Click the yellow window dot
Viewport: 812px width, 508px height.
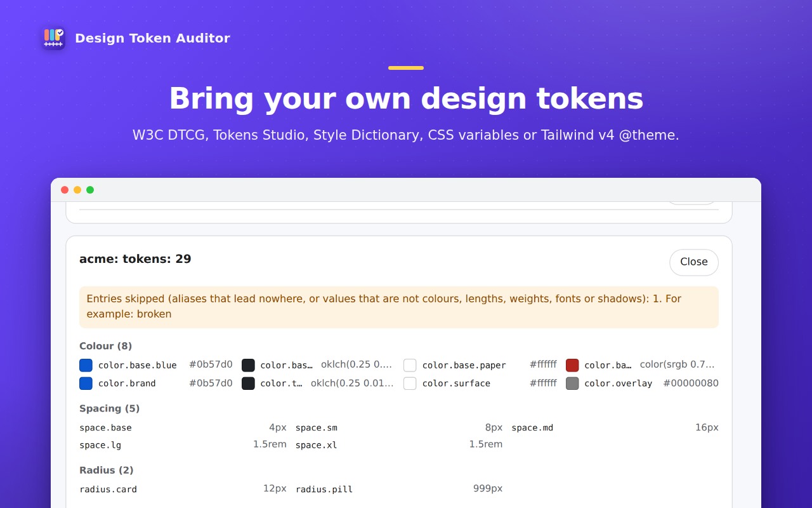coord(77,190)
